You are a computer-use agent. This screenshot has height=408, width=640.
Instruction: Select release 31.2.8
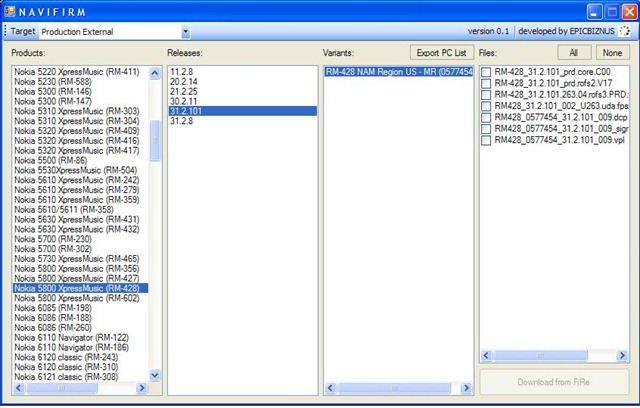click(182, 121)
